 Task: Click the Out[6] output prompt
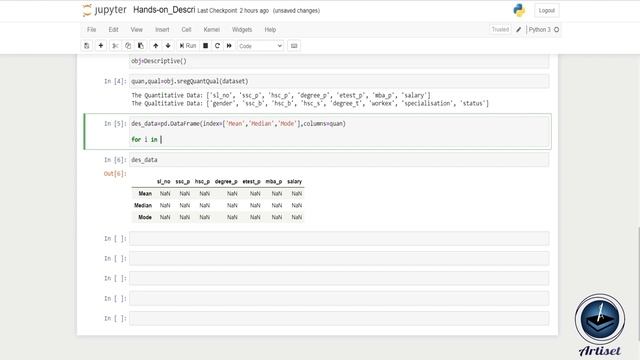coord(115,174)
